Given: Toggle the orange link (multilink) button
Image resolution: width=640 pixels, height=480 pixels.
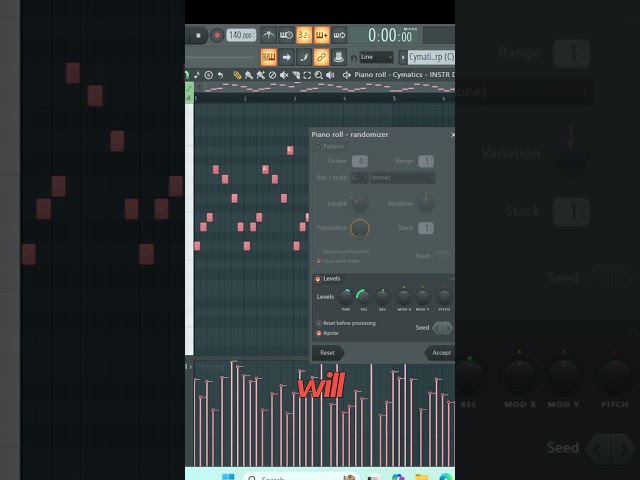Looking at the screenshot, I should point(322,57).
